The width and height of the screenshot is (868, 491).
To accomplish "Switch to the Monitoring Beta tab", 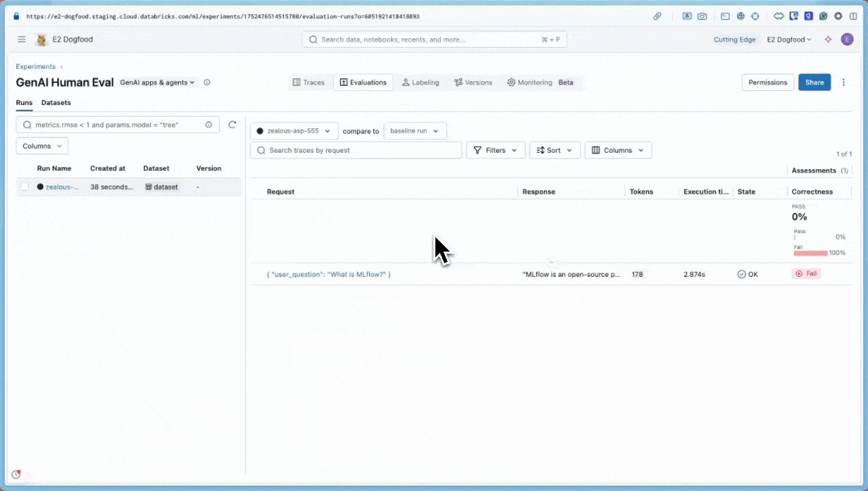I will click(540, 83).
